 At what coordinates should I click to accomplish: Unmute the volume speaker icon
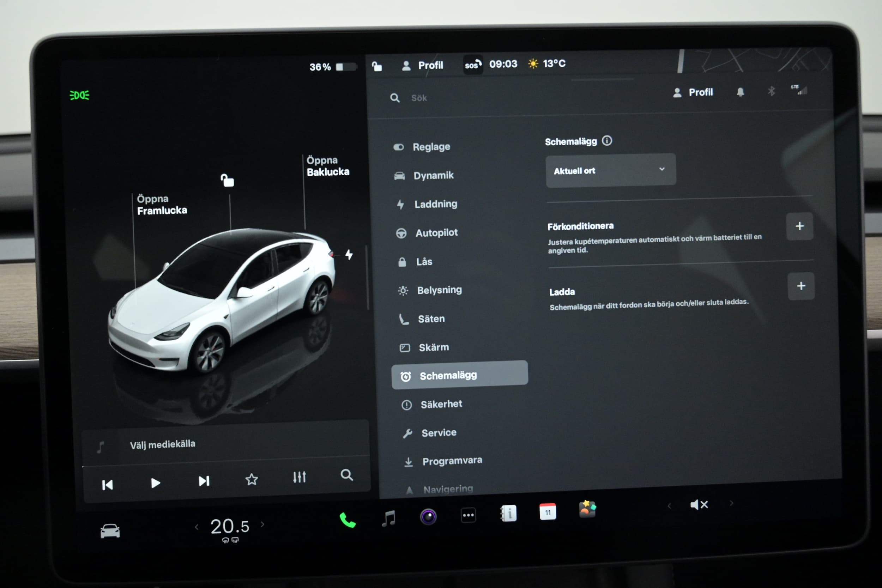click(x=699, y=505)
